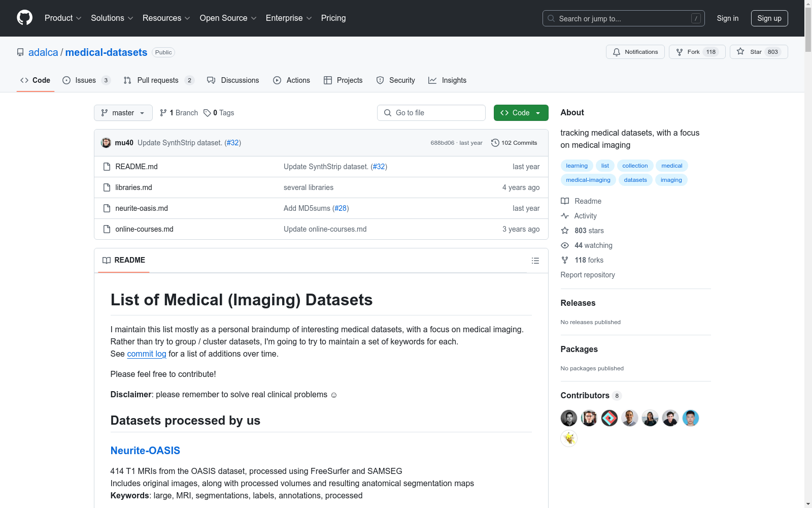Click the slash shortcut icon in search
Screen dimensions: 812x508
point(696,18)
